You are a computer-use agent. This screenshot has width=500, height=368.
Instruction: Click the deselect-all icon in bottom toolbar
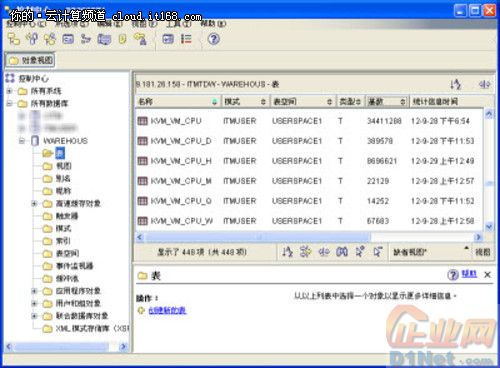pyautogui.click(x=378, y=252)
